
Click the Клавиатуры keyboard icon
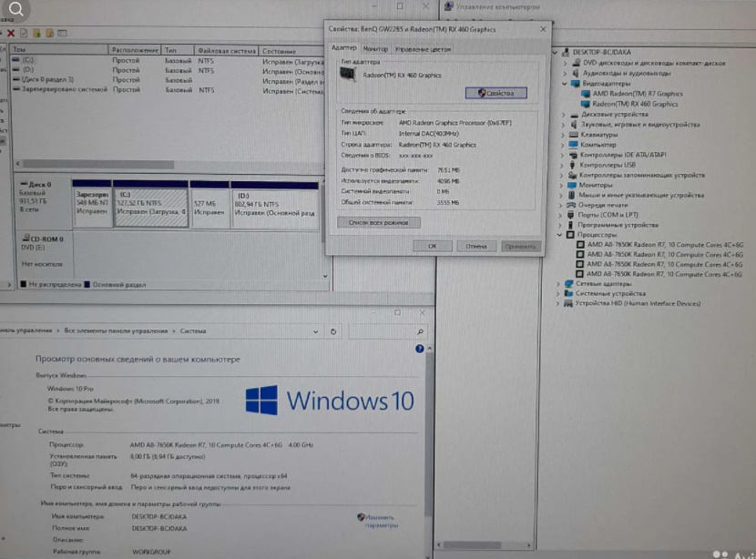[x=573, y=135]
